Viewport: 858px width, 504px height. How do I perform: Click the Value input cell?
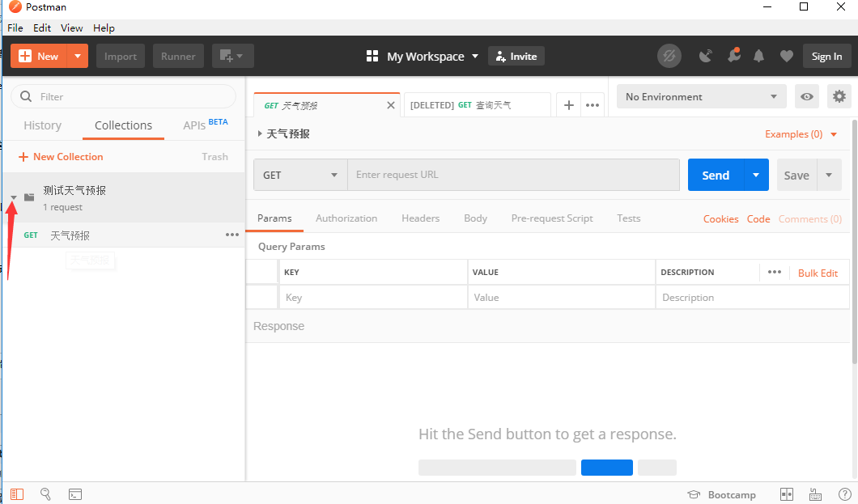pos(562,298)
